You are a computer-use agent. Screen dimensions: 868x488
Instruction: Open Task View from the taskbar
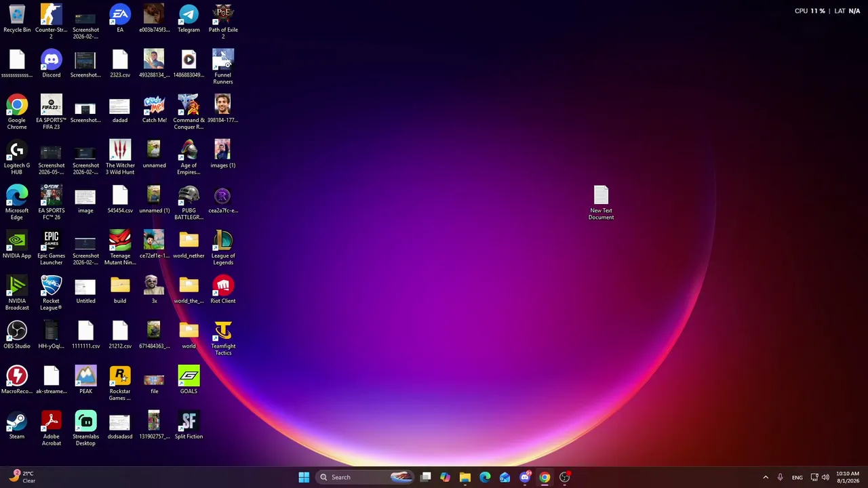(x=425, y=477)
